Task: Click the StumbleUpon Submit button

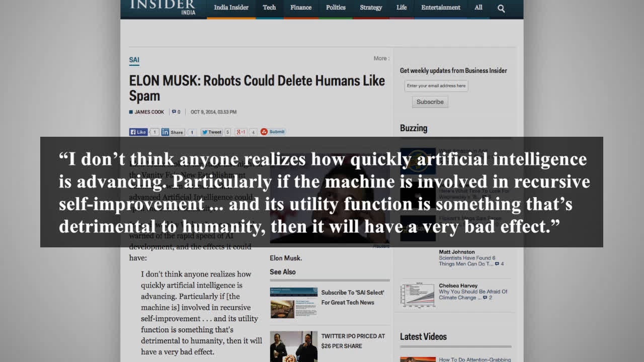Action: (x=273, y=132)
